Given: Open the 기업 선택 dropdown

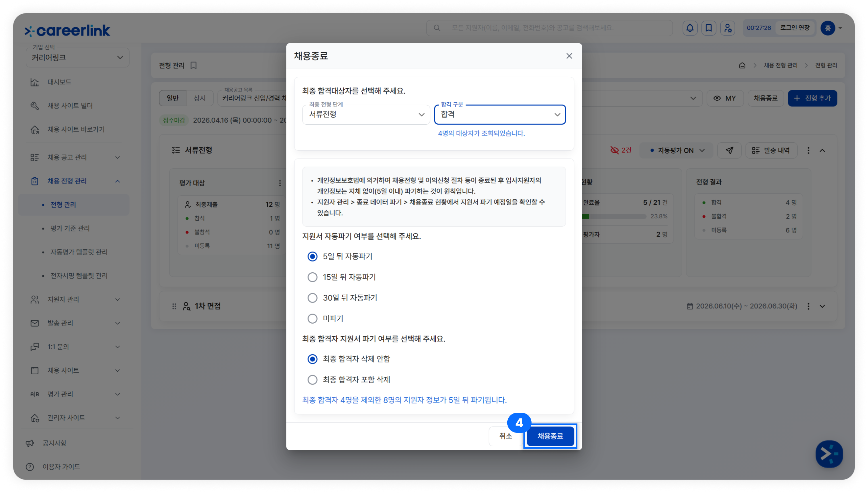Looking at the screenshot, I should [x=78, y=58].
